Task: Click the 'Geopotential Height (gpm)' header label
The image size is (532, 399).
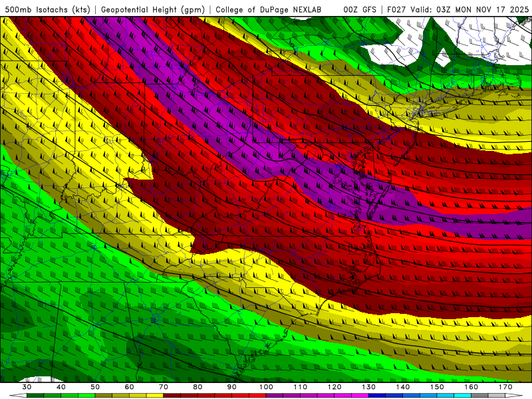Action: pos(153,9)
